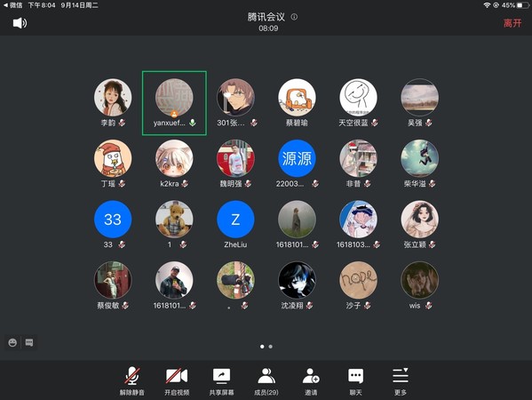Viewport: 532px width, 400px height.
Task: Select yanxuef... highlighted speaker tile
Action: (174, 103)
